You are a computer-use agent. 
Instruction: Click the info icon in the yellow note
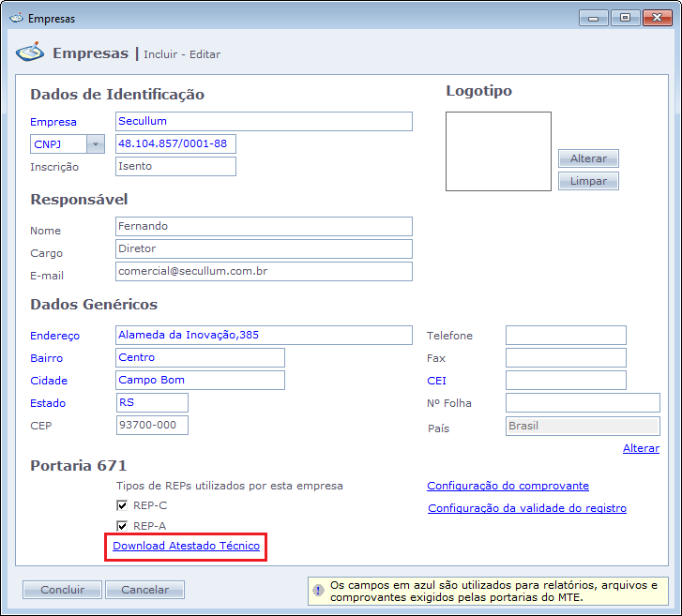tap(318, 591)
